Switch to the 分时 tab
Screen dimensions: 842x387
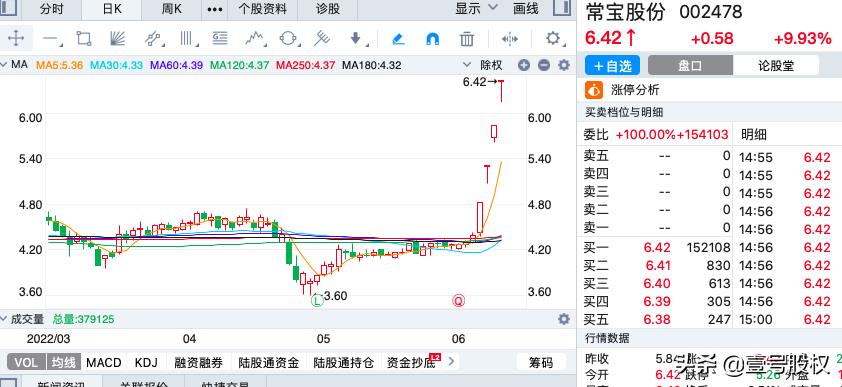pyautogui.click(x=52, y=9)
